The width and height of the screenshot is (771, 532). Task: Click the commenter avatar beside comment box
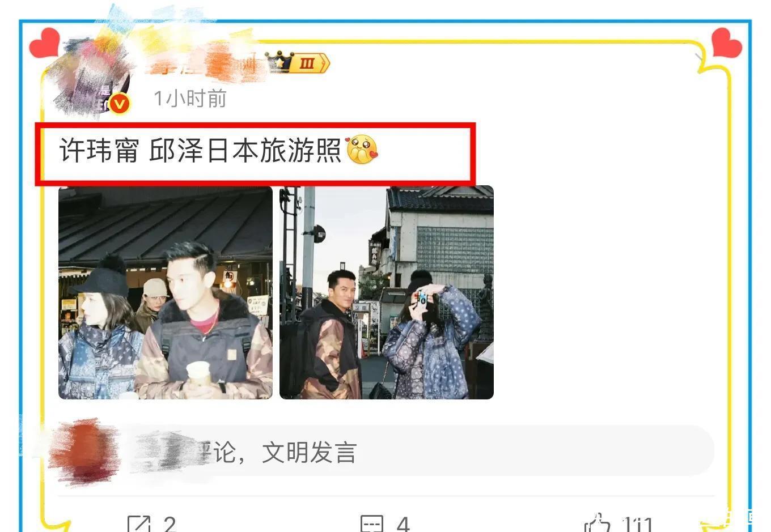[84, 451]
